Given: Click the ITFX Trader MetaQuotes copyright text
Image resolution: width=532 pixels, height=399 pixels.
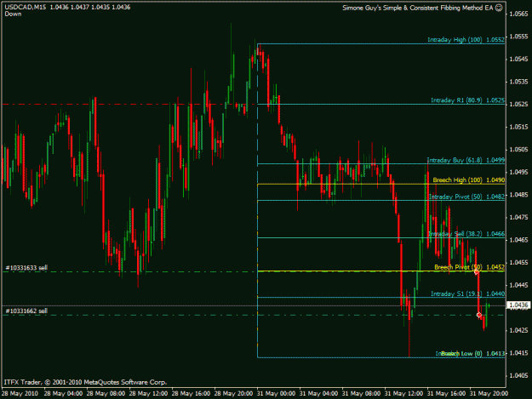Looking at the screenshot, I should tap(85, 382).
